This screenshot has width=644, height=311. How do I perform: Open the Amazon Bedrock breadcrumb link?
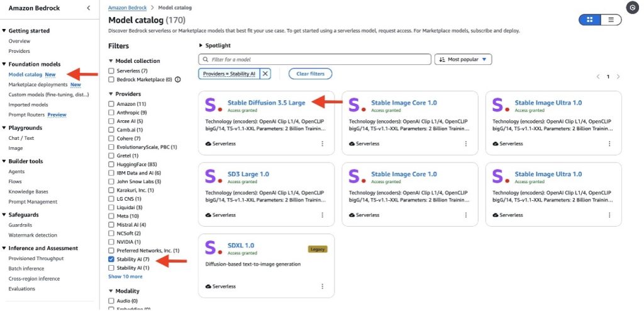pos(126,8)
